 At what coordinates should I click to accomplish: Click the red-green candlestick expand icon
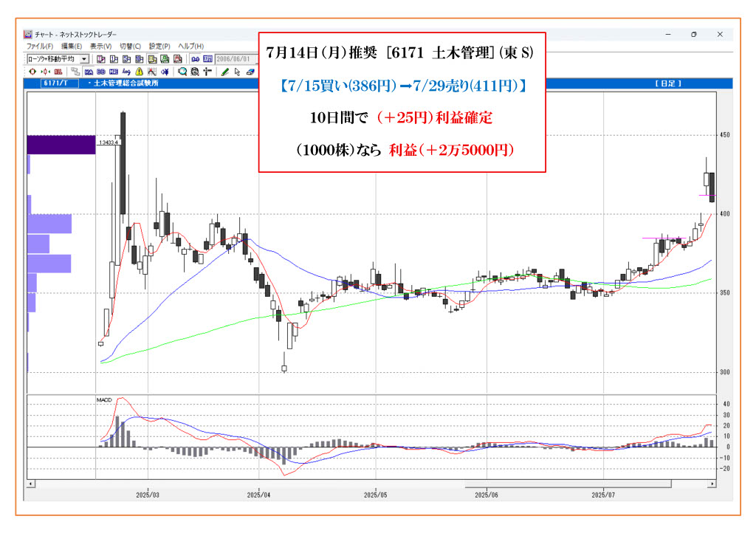(x=45, y=72)
